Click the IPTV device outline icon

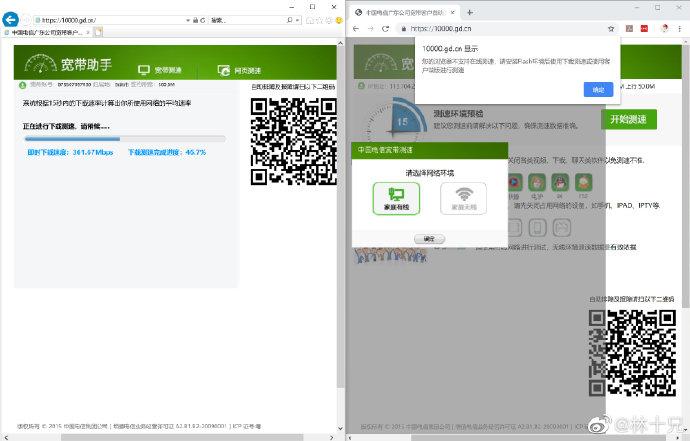562,228
